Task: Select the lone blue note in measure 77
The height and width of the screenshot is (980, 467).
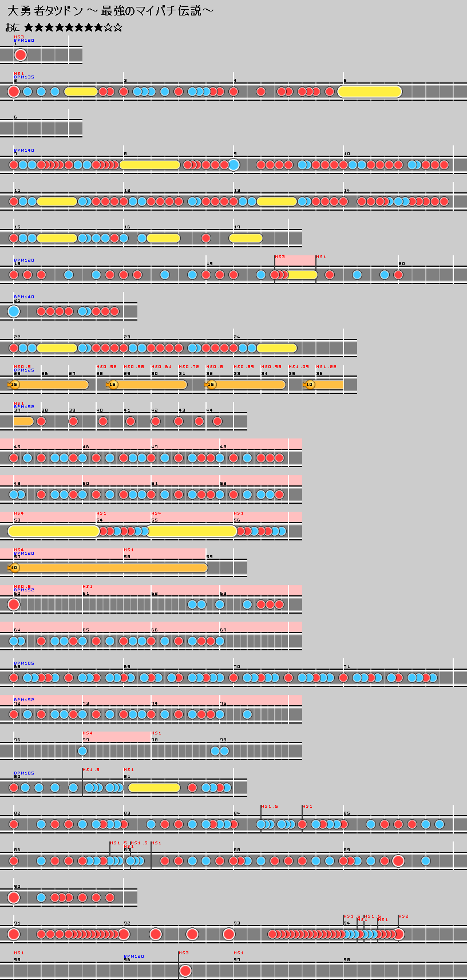Action: pyautogui.click(x=82, y=751)
